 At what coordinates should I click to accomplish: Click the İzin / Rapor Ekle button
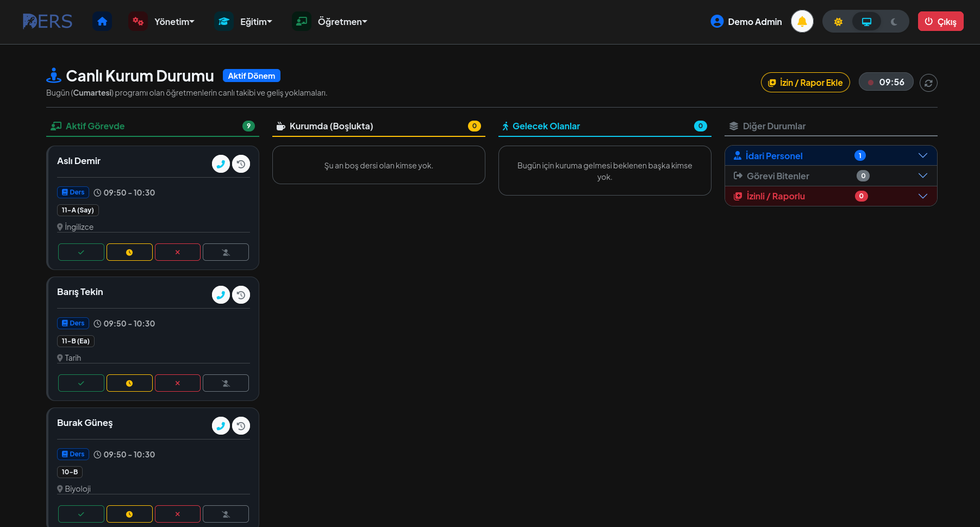point(805,83)
